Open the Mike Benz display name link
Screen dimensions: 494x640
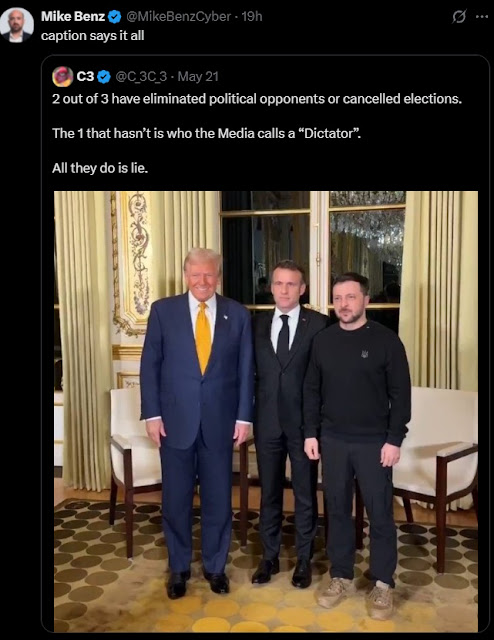(73, 16)
